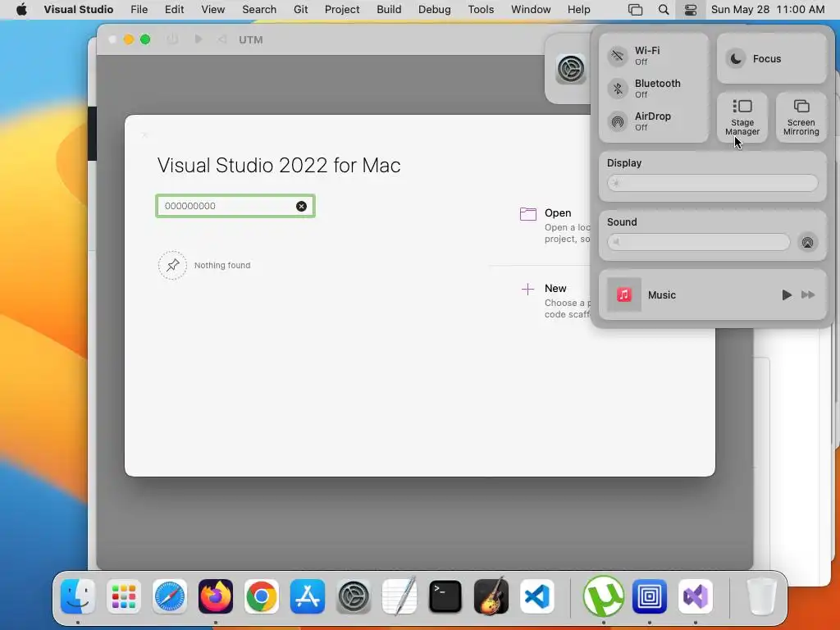840x630 pixels.
Task: Open the blue concentric-squares app in the Dock
Action: pos(650,596)
